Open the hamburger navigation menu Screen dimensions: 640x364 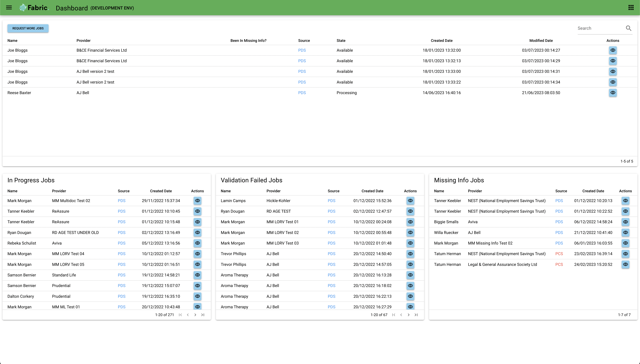coord(9,7)
